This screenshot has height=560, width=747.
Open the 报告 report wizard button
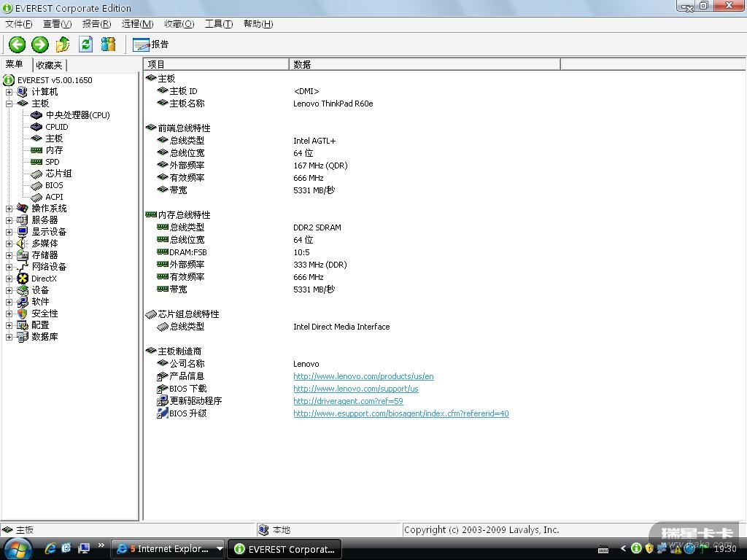(x=151, y=44)
